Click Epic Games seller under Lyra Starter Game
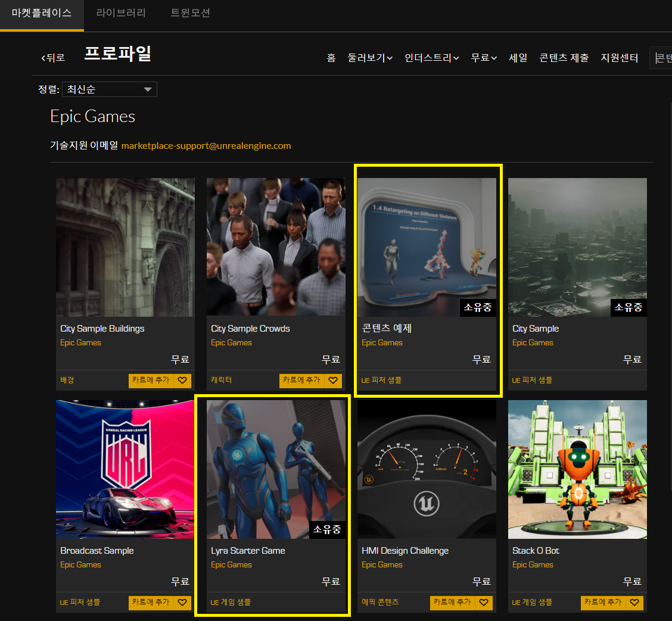672x621 pixels. (x=231, y=565)
